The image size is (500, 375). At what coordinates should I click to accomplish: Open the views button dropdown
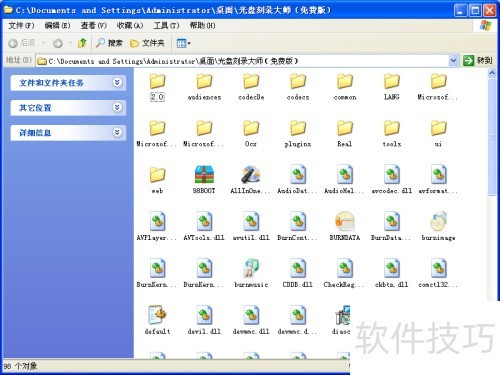[189, 43]
